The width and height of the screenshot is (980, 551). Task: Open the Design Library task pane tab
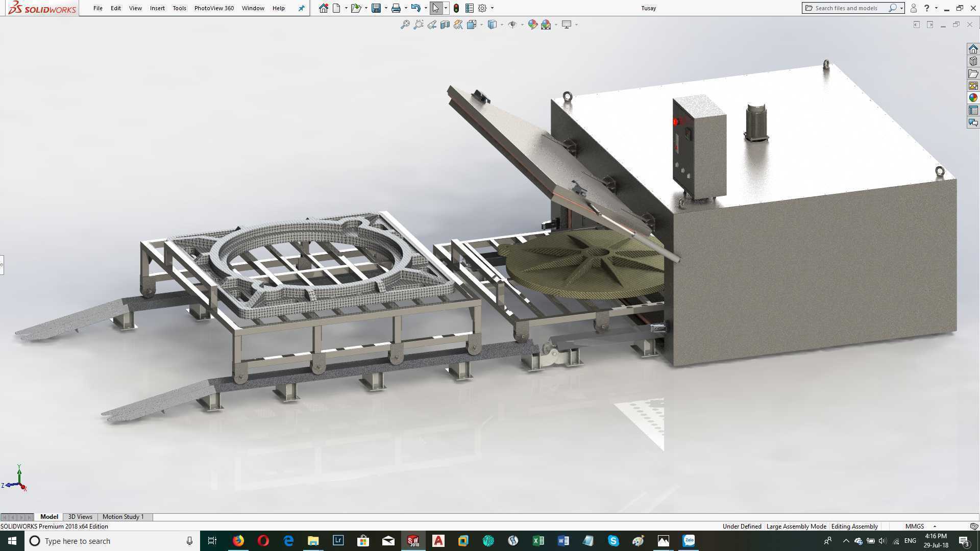[x=973, y=61]
